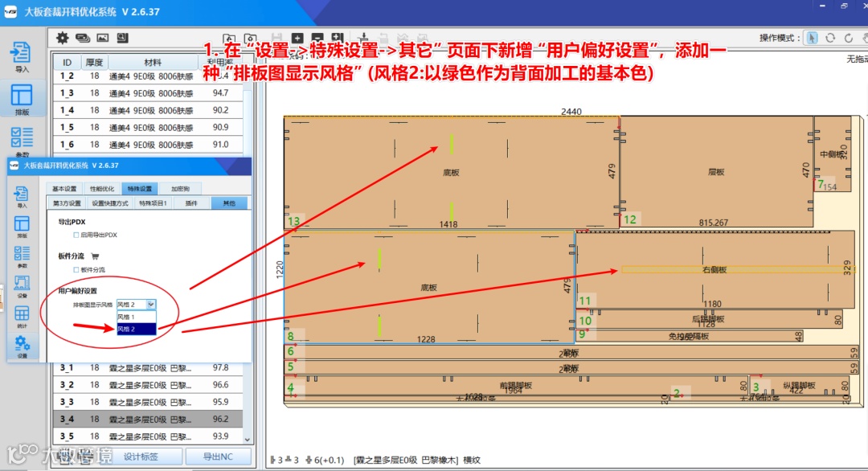Open the 特殊项目1 sub-tab

153,203
